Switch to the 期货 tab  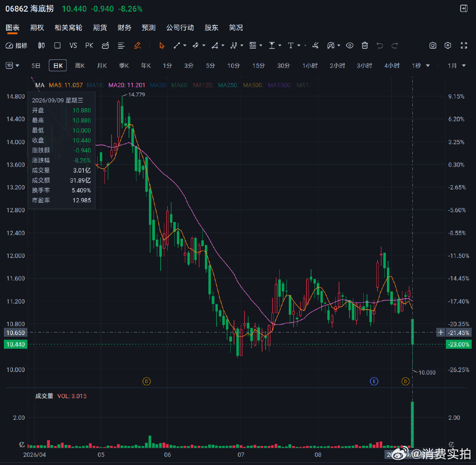[x=100, y=28]
